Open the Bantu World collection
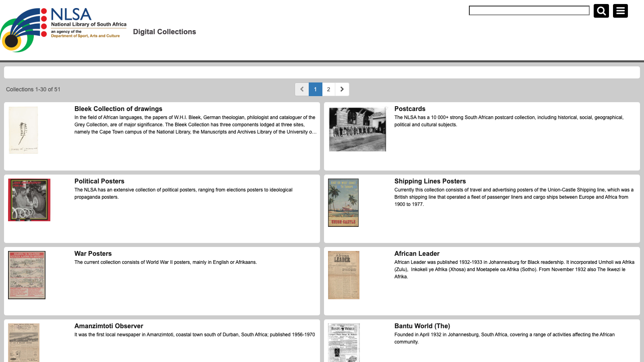 click(x=422, y=326)
